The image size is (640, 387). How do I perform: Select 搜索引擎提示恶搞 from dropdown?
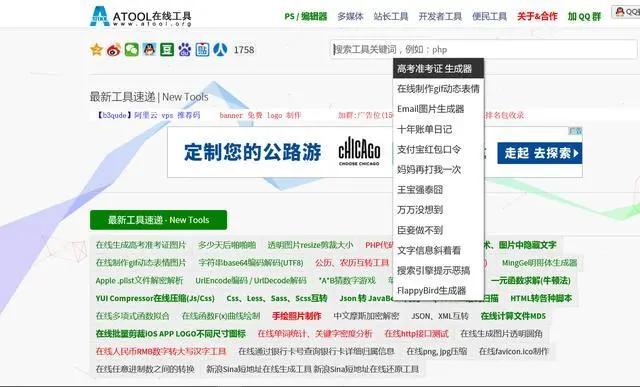coord(438,271)
